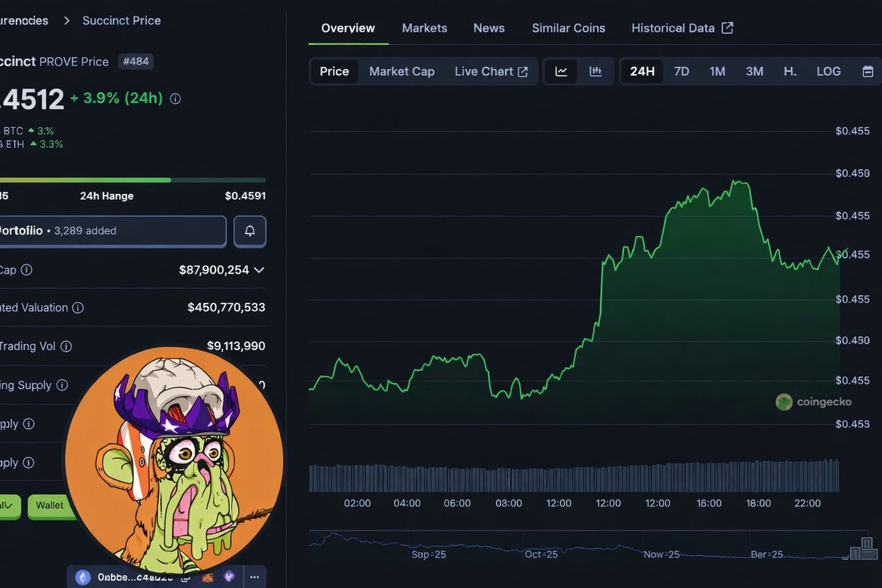
Task: Expand the $87,900,254 market cap chevron
Action: tap(259, 270)
